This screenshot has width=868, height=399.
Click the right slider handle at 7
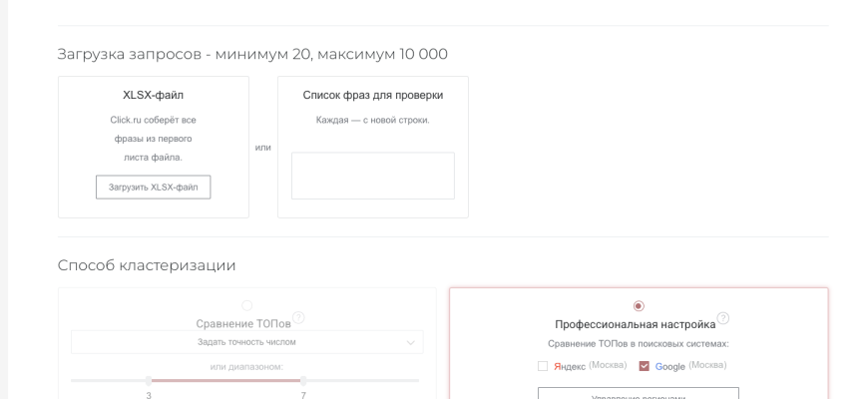coord(303,380)
